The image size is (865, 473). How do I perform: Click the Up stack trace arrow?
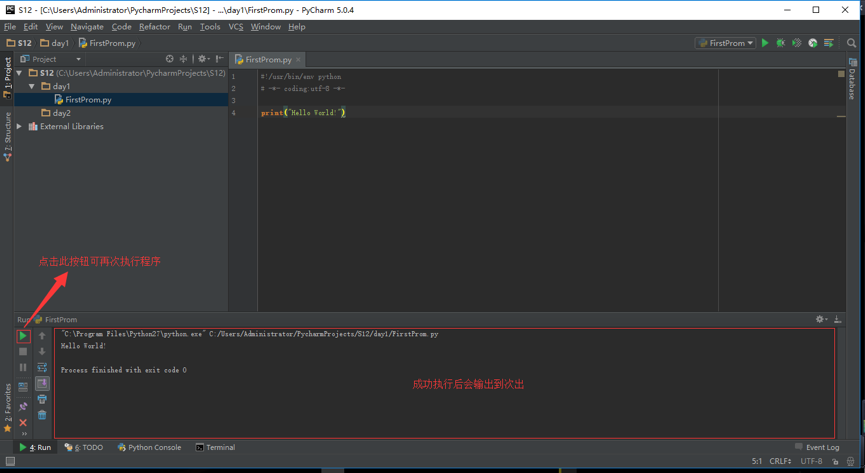[x=42, y=336]
